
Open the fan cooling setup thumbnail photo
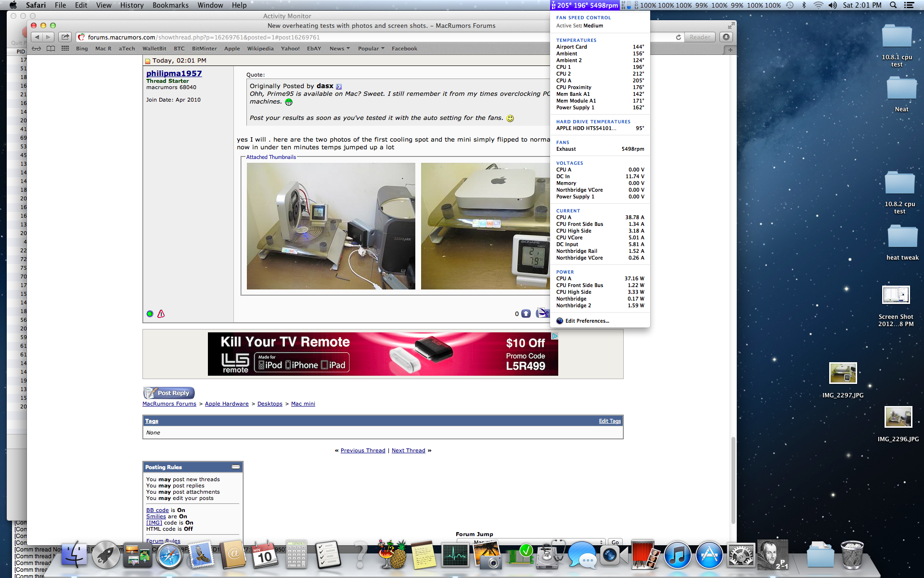tap(331, 226)
